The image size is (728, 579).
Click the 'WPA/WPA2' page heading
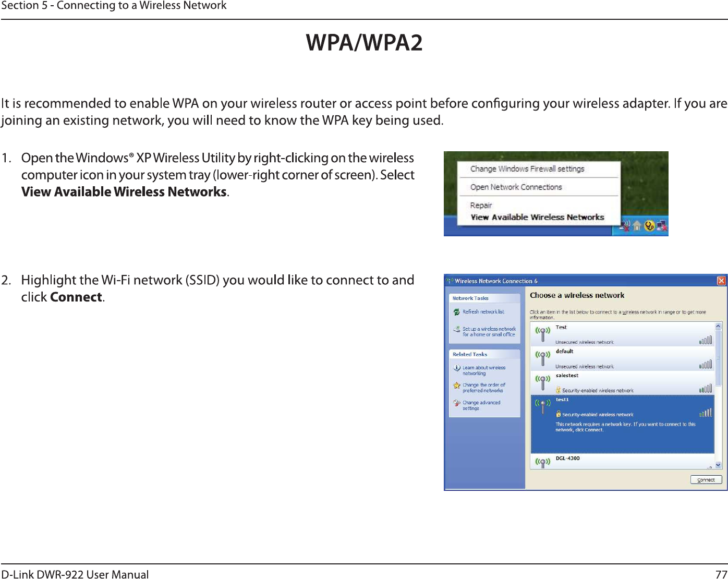coord(364,42)
